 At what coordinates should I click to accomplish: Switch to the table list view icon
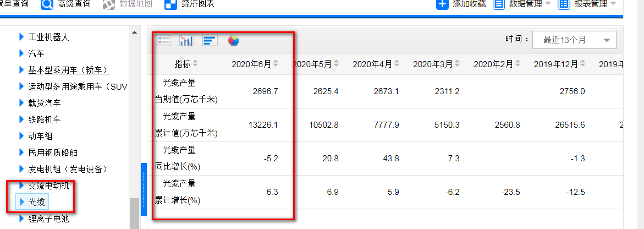point(164,41)
